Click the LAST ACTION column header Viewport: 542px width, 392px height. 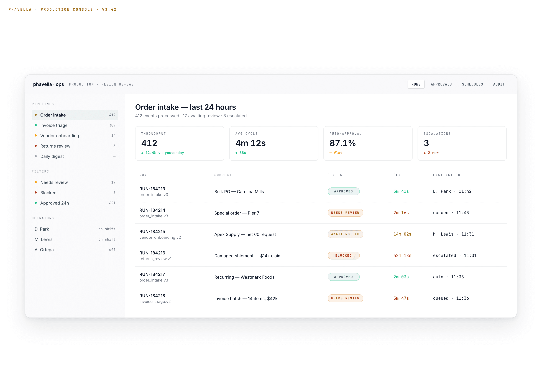446,175
